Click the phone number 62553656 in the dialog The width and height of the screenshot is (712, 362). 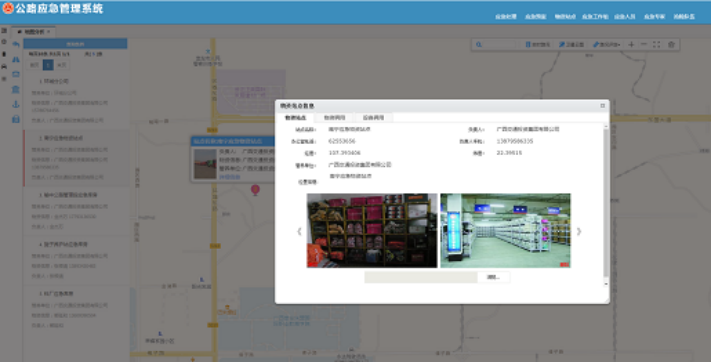[x=342, y=141]
